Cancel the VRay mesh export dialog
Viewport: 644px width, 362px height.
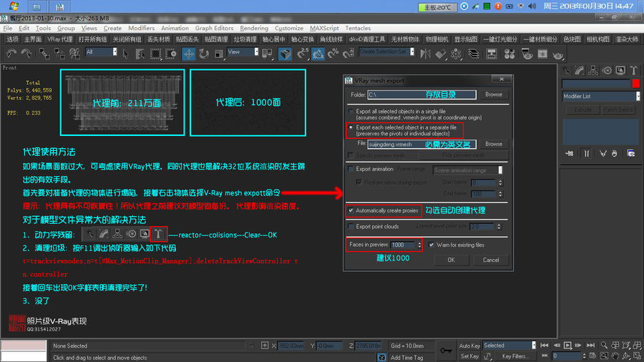click(x=491, y=260)
